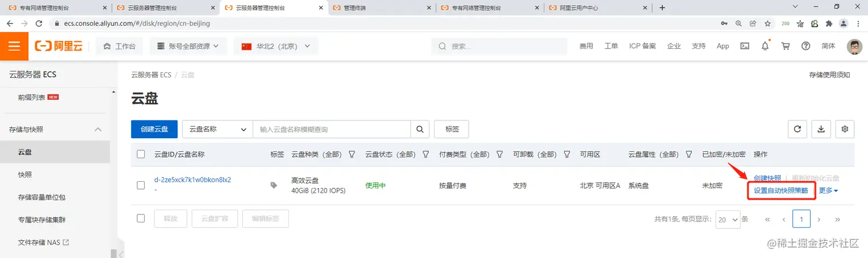Select page 1 in pagination
Viewport: 868px width, 258px height.
click(801, 219)
